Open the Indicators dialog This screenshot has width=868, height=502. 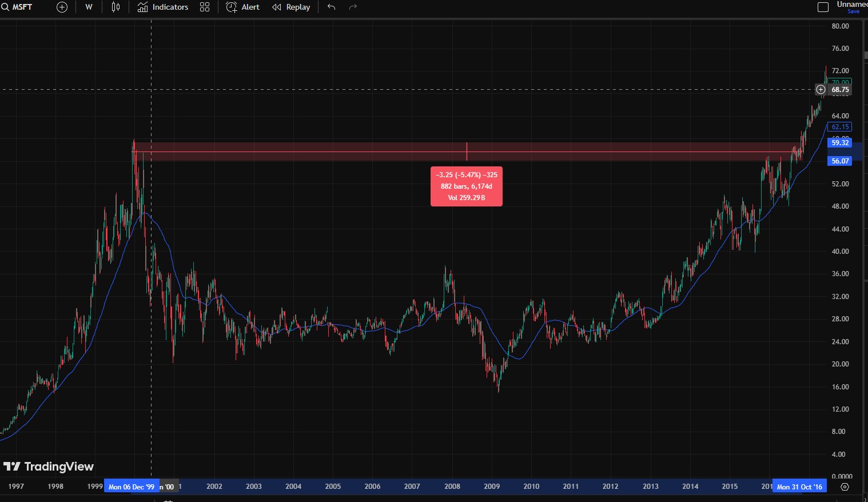pos(163,7)
